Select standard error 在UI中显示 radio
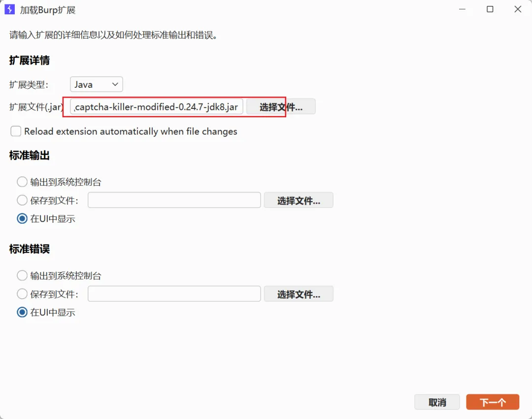Image resolution: width=532 pixels, height=419 pixels. 22,313
